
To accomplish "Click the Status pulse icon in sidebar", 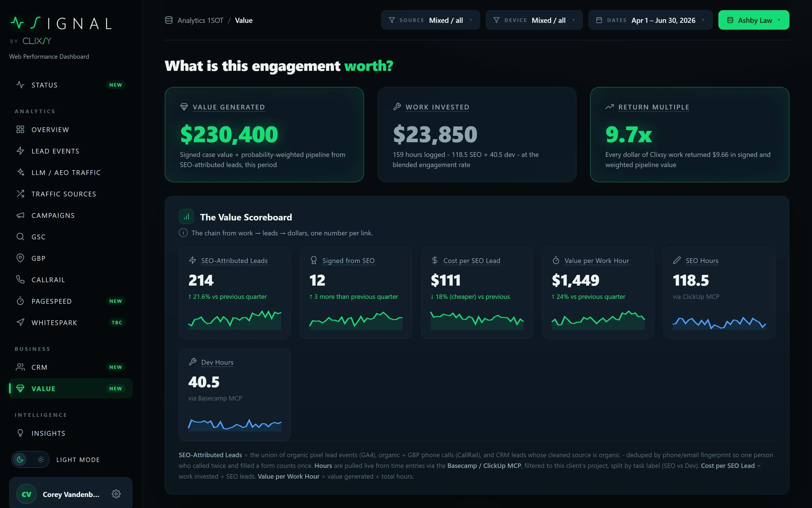I will tap(20, 85).
